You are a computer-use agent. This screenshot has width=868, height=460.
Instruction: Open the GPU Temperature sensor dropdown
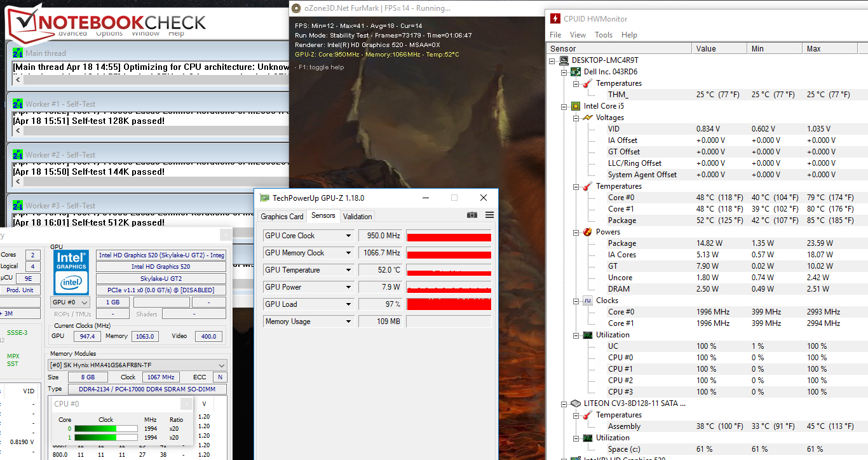tap(348, 270)
